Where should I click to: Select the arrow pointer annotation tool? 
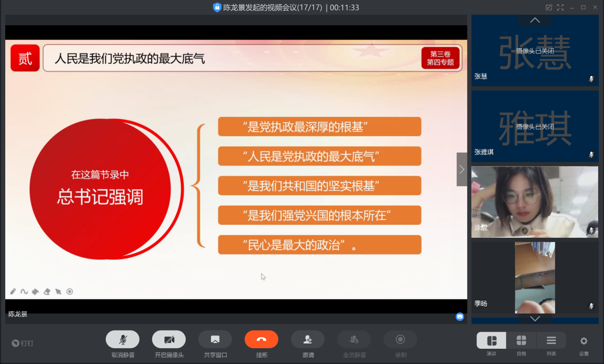point(58,292)
